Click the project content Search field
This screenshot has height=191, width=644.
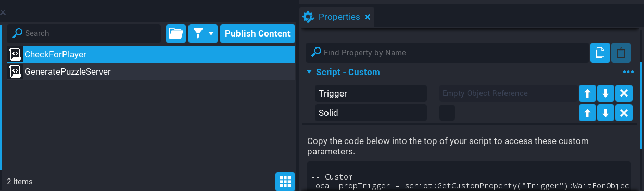click(x=84, y=33)
